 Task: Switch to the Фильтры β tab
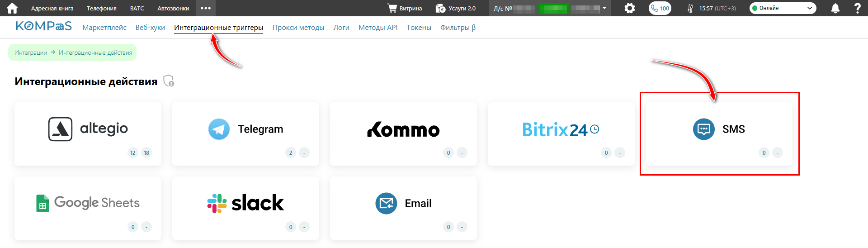coord(458,28)
